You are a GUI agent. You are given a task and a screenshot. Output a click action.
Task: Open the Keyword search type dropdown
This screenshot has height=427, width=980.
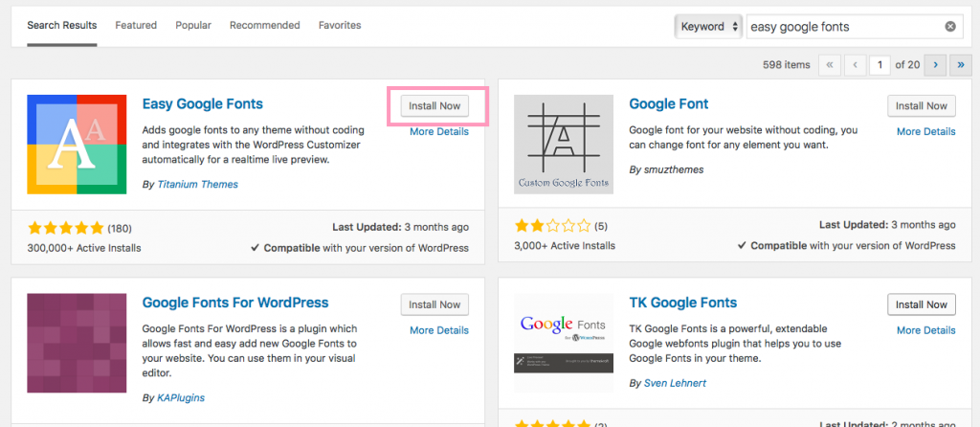(x=709, y=27)
